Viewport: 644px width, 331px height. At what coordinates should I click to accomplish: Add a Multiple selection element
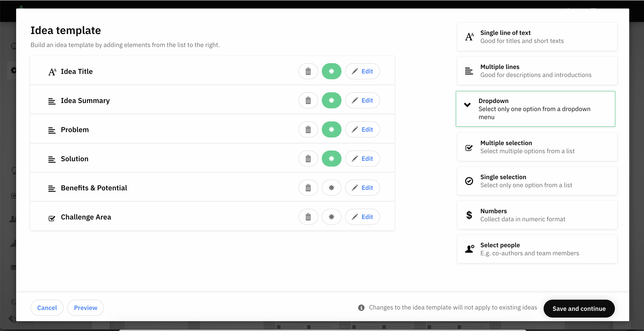coord(537,147)
